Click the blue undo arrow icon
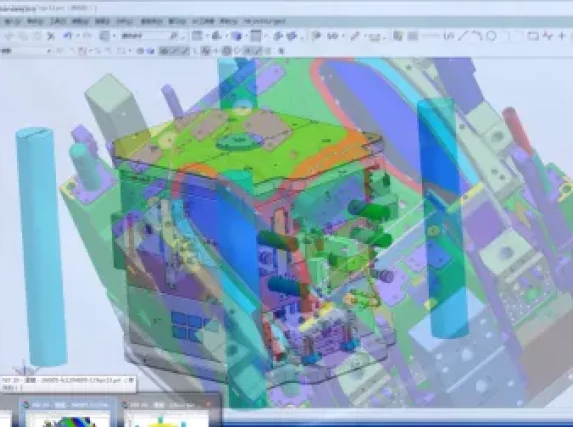Viewport: 573px width, 427px height. click(x=67, y=35)
